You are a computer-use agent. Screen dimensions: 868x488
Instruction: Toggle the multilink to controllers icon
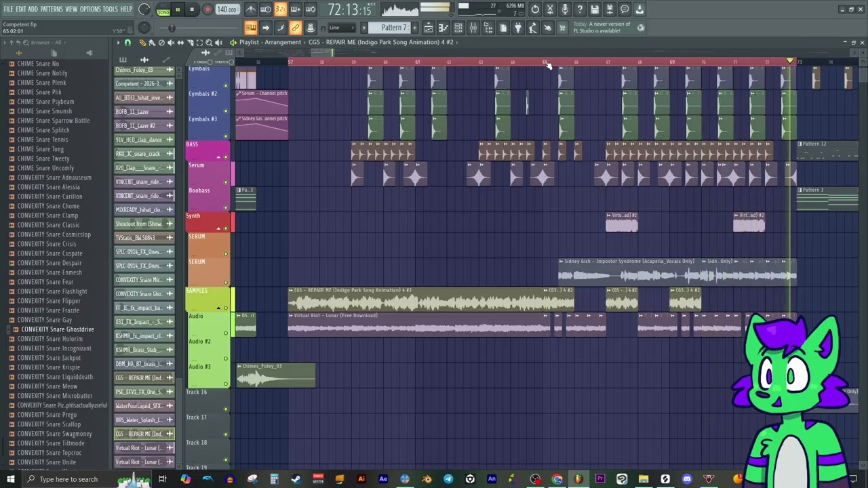[295, 28]
